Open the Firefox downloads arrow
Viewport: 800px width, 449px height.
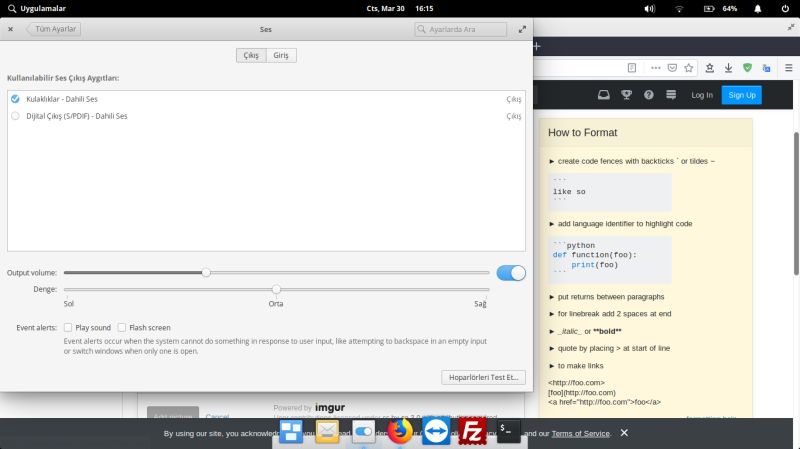[x=729, y=68]
